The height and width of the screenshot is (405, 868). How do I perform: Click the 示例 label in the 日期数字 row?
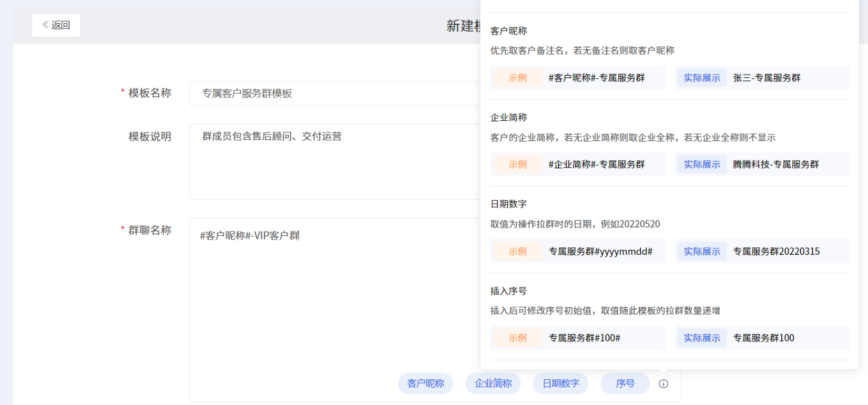(517, 252)
